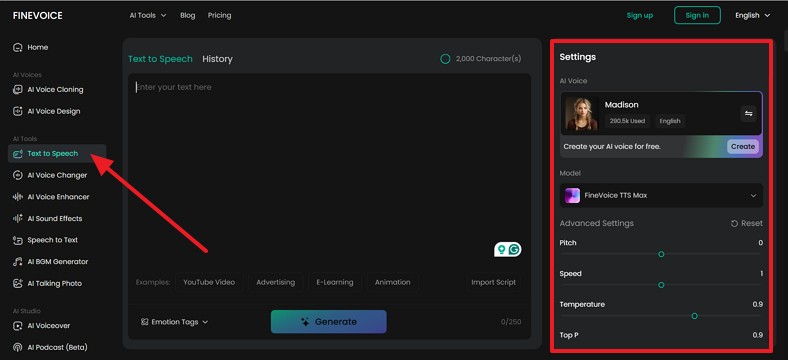Click the Import Script button
Viewport: 788px width, 360px height.
tap(494, 282)
